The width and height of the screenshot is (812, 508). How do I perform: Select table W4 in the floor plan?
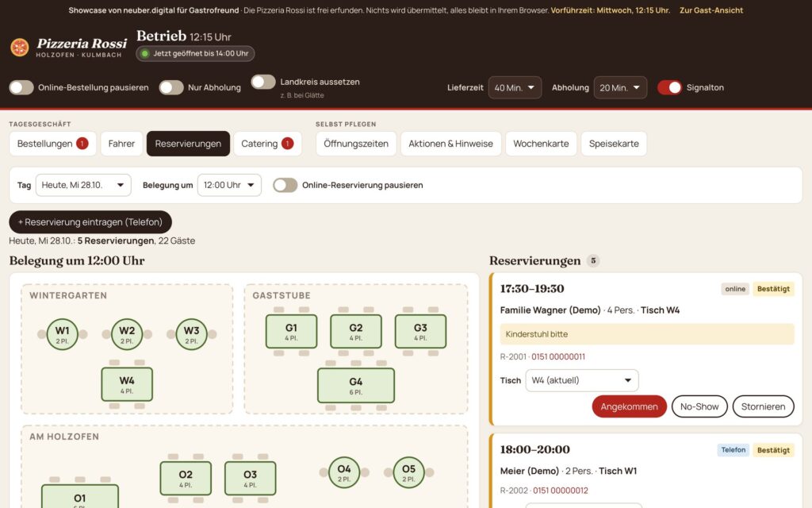click(x=127, y=384)
